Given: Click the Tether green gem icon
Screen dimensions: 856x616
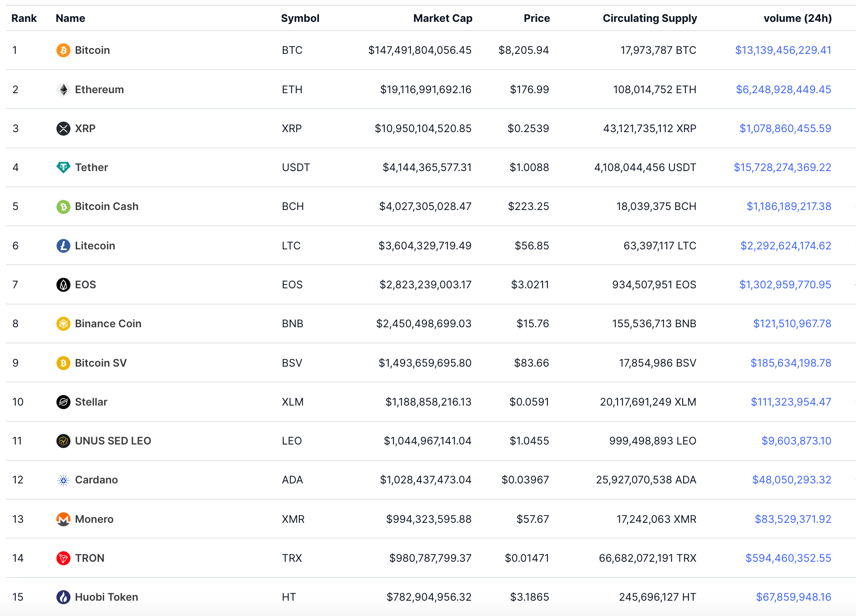Looking at the screenshot, I should 63,168.
